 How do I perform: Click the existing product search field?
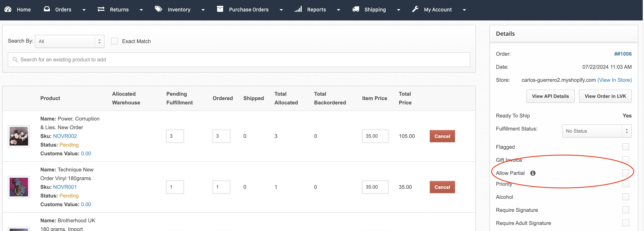click(239, 59)
